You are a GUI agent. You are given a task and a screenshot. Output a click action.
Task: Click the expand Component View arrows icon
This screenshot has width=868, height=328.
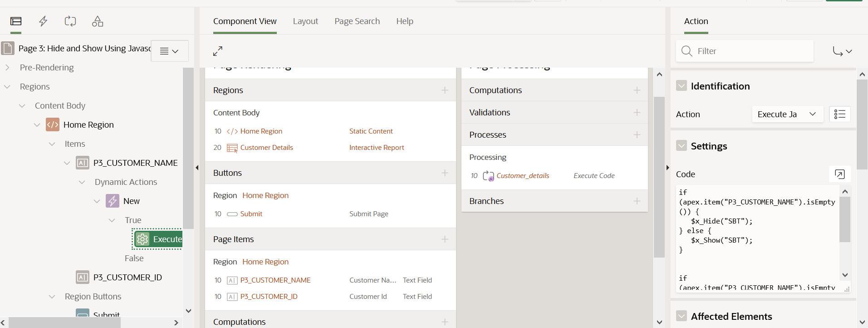coord(218,51)
